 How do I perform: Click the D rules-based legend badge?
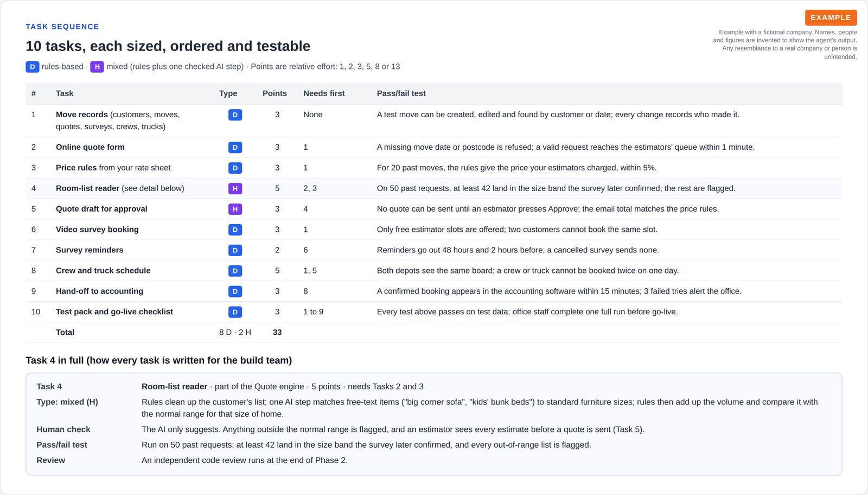click(x=32, y=67)
